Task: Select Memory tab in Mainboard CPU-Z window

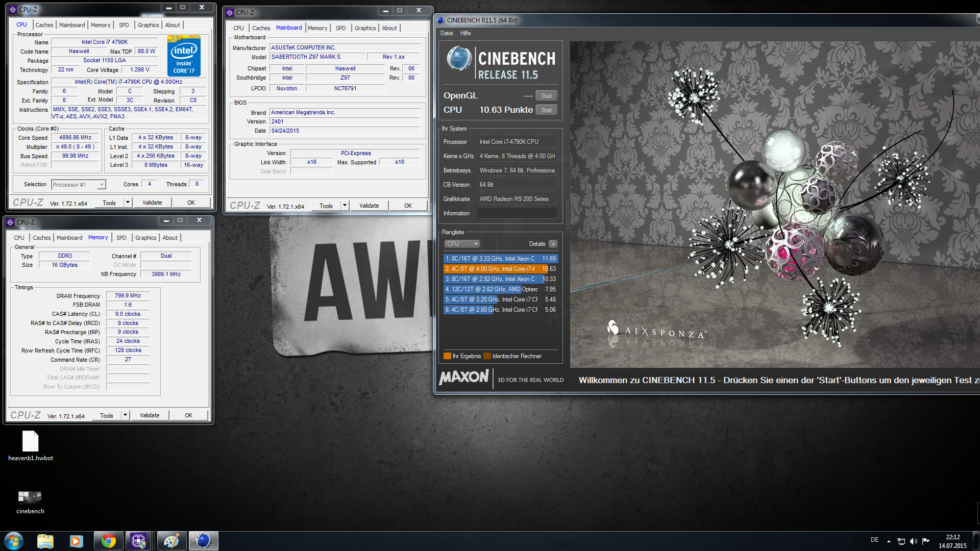Action: 317,28
